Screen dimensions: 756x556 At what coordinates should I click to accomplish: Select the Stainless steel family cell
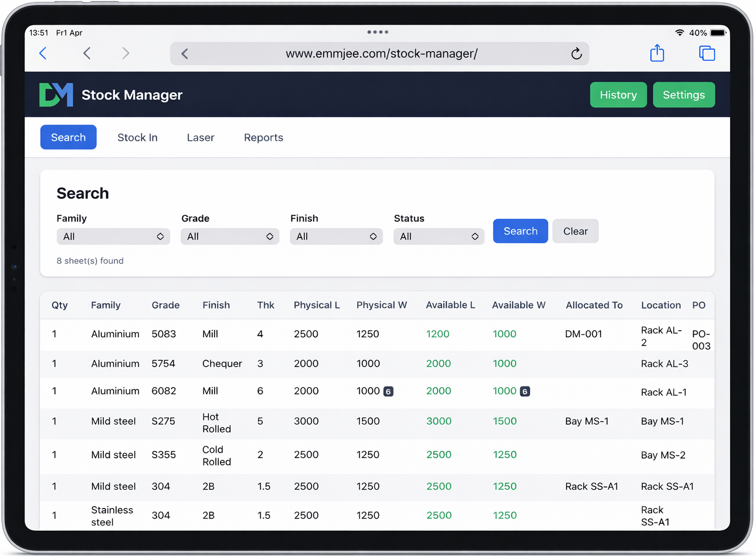tap(112, 516)
